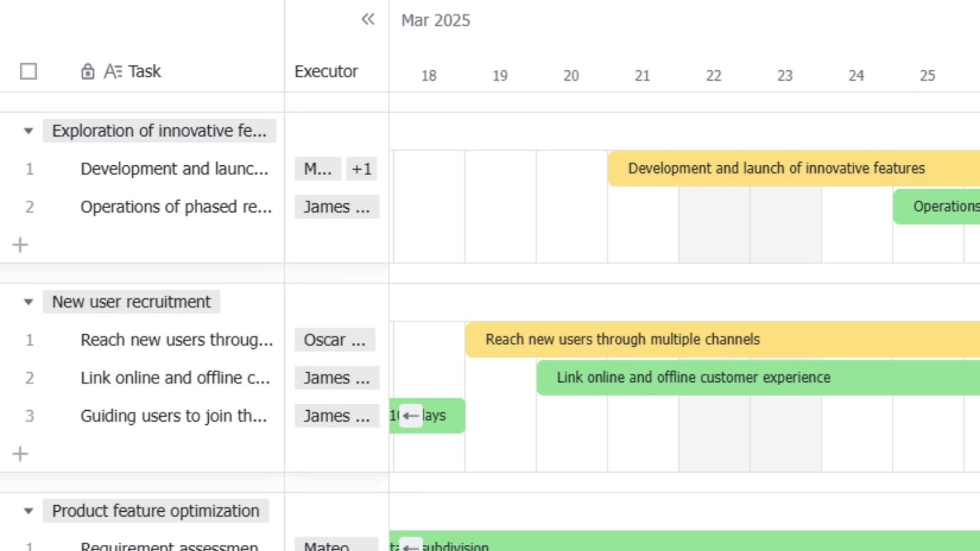Click the lock icon in the task list header
980x551 pixels.
pos(87,71)
